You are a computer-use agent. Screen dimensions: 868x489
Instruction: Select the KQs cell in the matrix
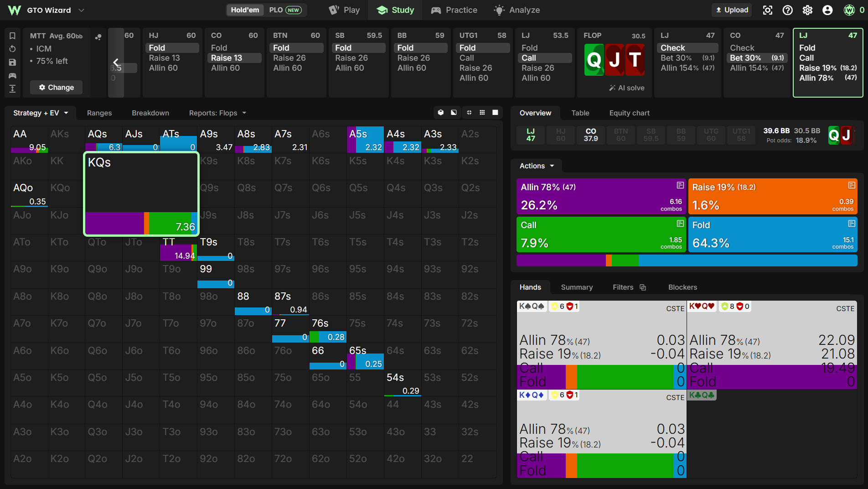[141, 194]
